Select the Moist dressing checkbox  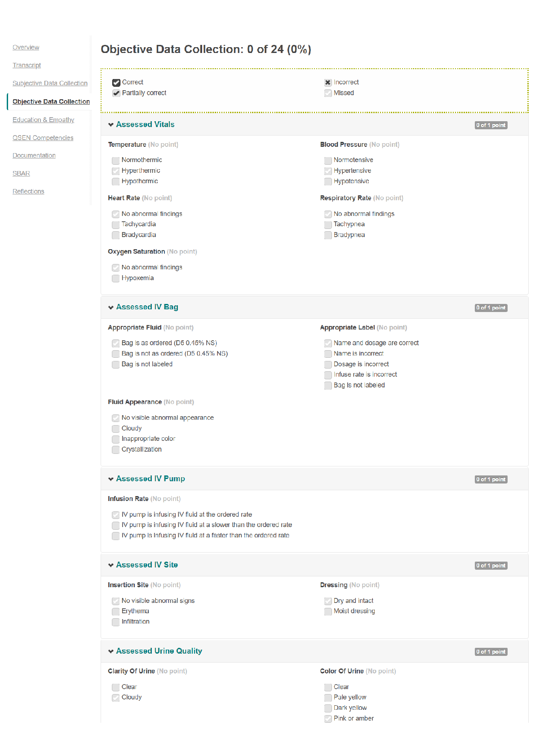[328, 611]
